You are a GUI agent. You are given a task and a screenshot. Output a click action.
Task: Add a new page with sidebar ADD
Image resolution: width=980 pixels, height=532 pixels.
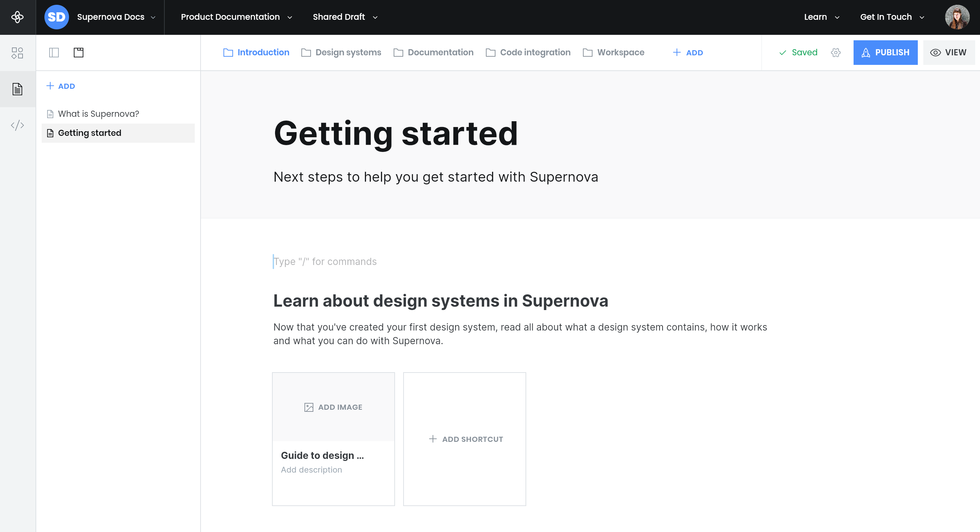(60, 86)
